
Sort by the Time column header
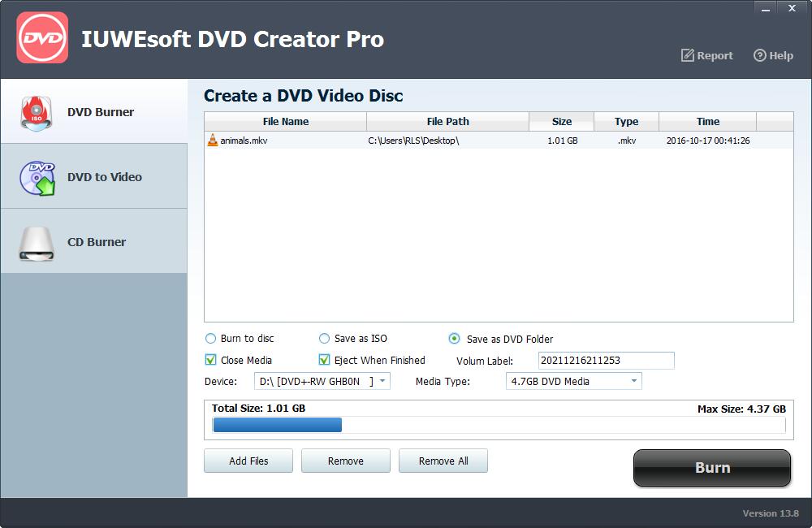[708, 121]
